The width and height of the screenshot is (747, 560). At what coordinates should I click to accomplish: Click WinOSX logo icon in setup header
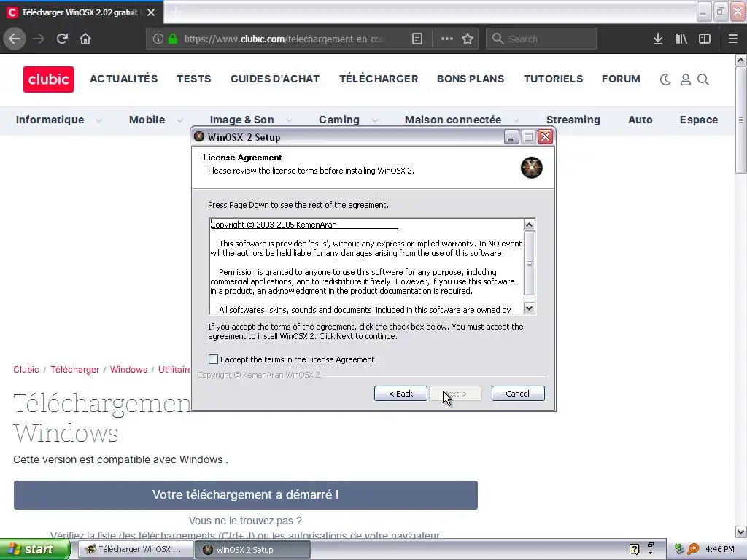[531, 168]
